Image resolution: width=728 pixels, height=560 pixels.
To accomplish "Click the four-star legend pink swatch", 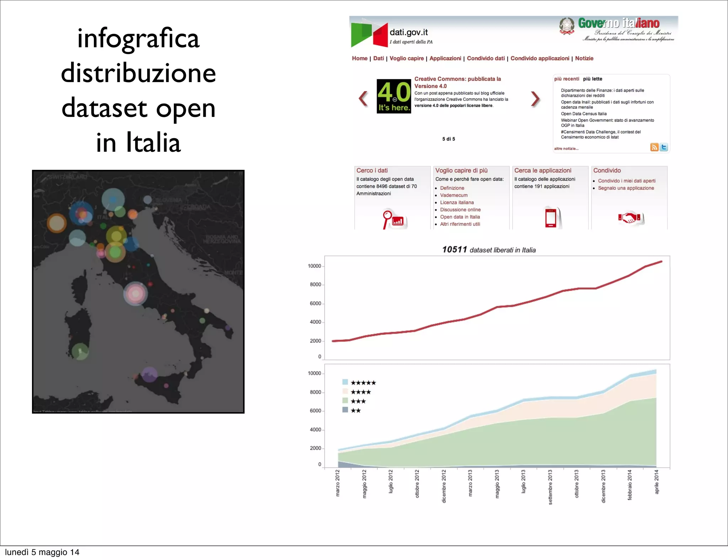I will pyautogui.click(x=345, y=391).
